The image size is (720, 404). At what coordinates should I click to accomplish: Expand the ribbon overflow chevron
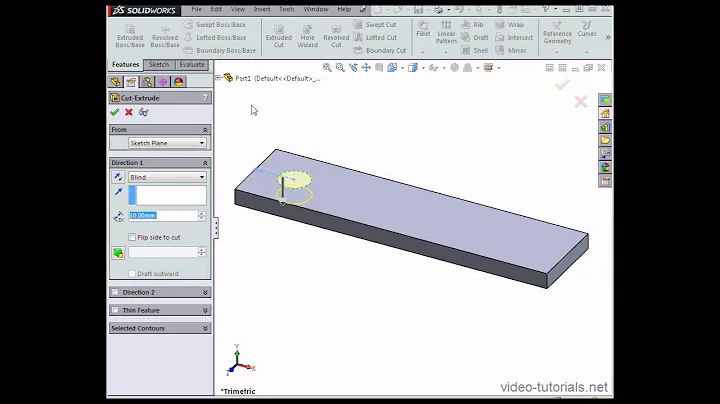pos(608,37)
